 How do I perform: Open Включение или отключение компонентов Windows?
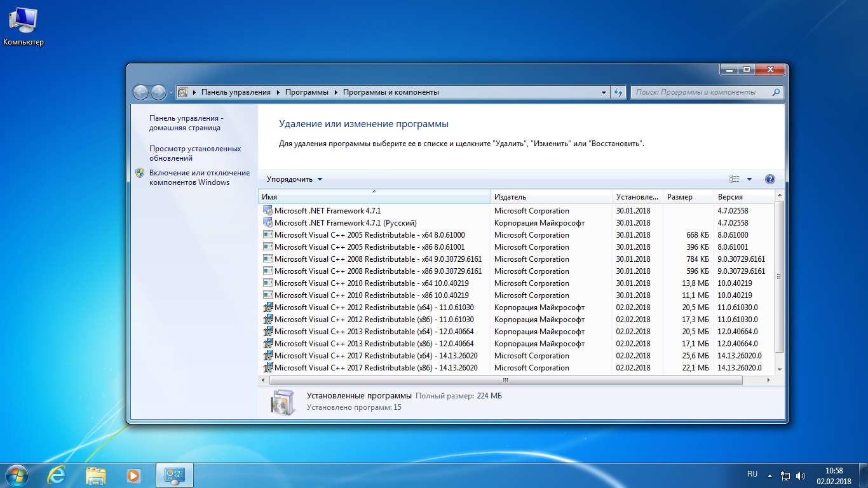(199, 177)
